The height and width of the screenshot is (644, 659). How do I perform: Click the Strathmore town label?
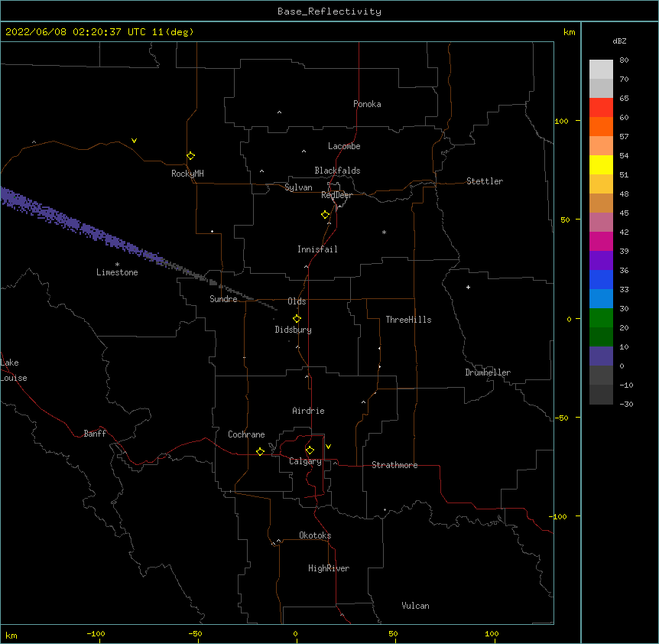(394, 465)
